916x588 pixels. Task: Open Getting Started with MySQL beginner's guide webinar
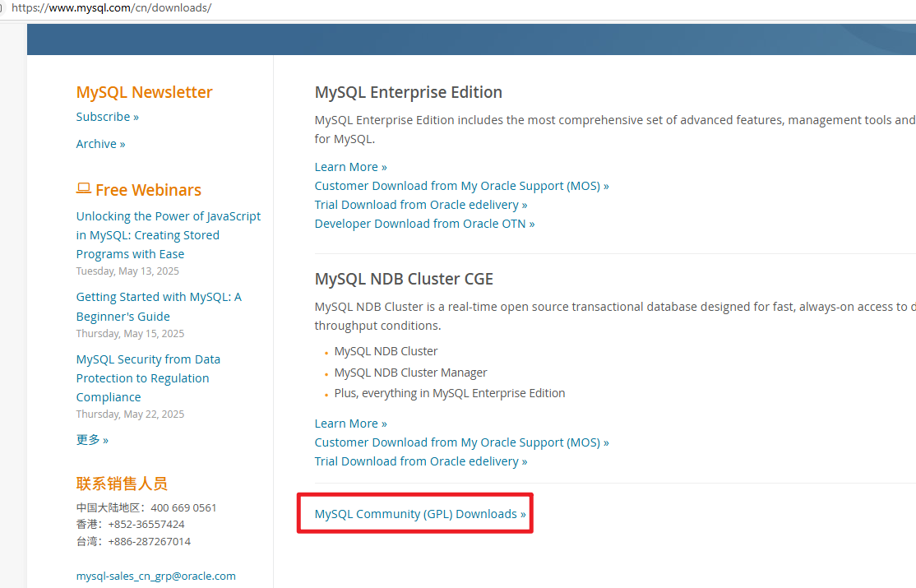tap(159, 306)
